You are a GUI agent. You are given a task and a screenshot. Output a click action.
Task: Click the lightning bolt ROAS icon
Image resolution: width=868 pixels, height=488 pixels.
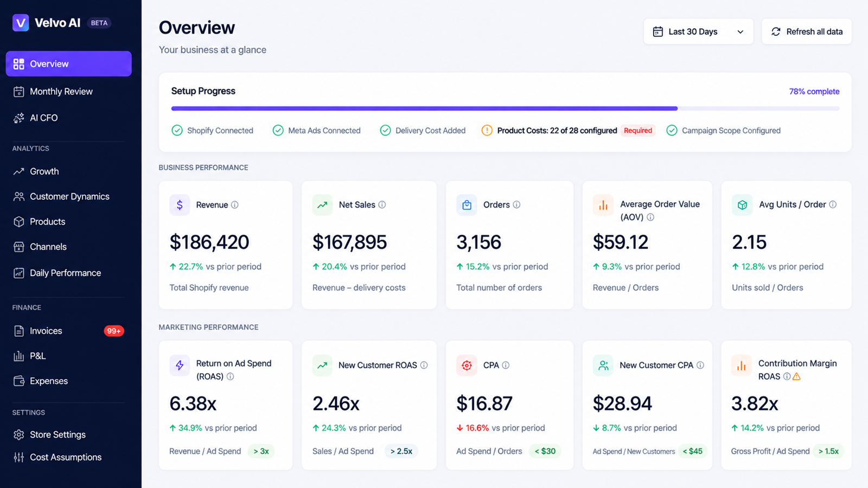pos(180,365)
